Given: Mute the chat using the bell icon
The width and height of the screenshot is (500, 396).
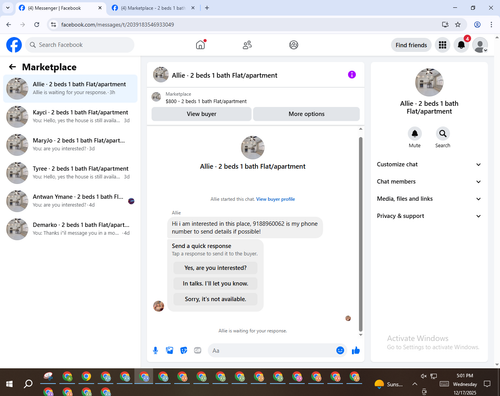Looking at the screenshot, I should pyautogui.click(x=415, y=134).
